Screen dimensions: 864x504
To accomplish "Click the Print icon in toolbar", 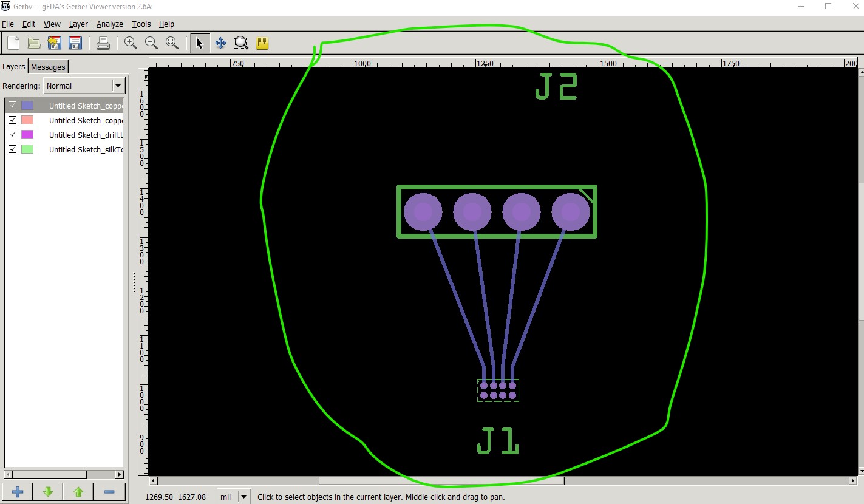I will [x=103, y=43].
